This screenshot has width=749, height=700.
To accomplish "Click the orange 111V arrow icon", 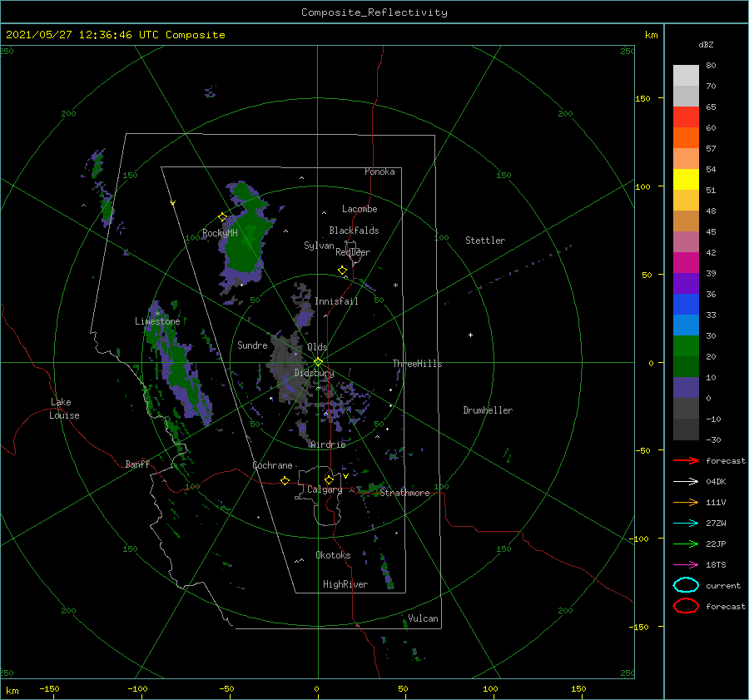I will (686, 502).
